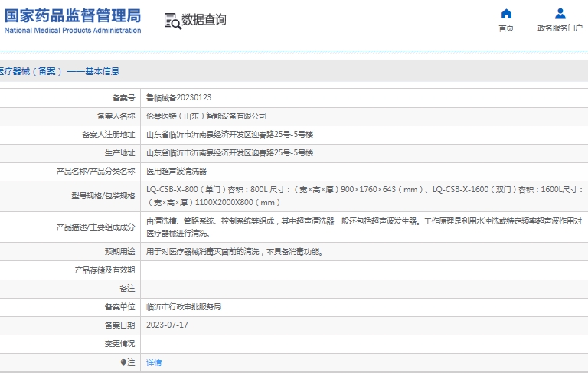Click the 备案人名称 label
This screenshot has height=376, width=588.
[x=116, y=116]
